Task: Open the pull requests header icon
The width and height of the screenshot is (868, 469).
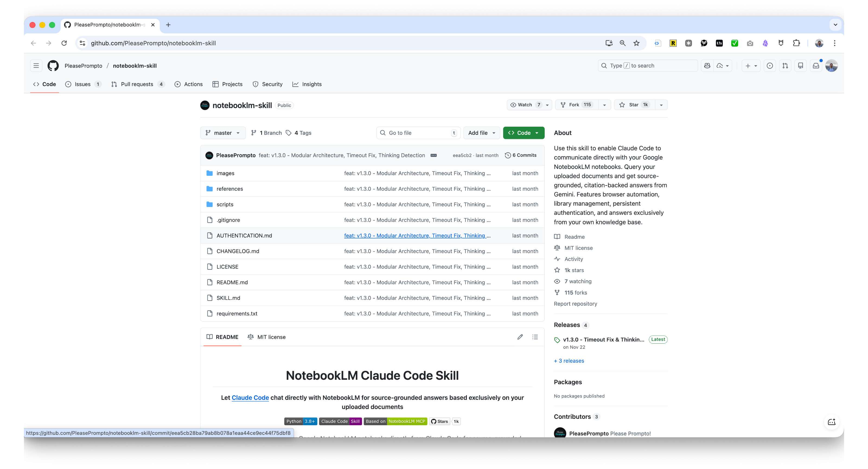Action: 785,66
